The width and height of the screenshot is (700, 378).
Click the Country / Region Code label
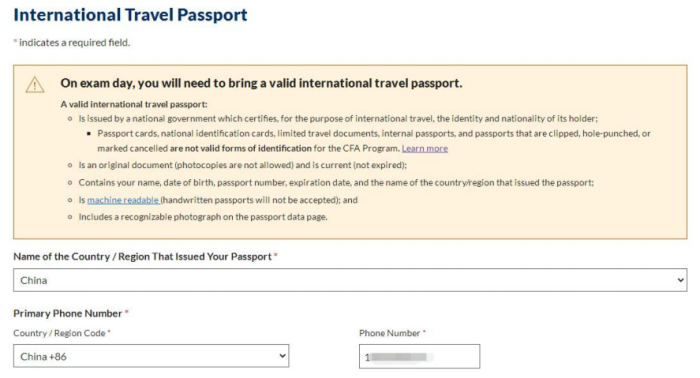click(62, 333)
